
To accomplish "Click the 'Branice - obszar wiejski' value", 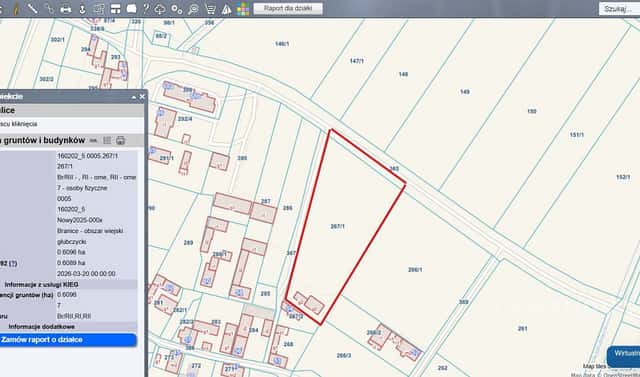I will coord(90,231).
